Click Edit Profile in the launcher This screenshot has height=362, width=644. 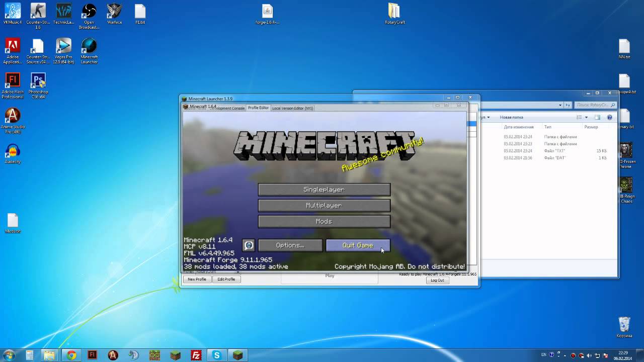coord(226,279)
